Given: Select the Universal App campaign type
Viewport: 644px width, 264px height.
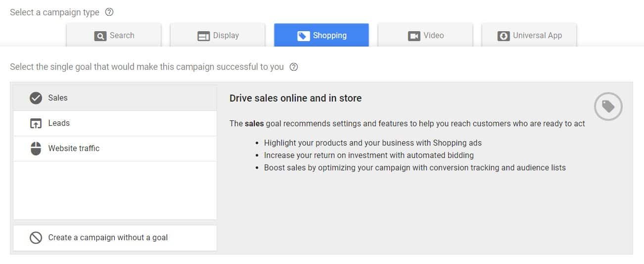Looking at the screenshot, I should pyautogui.click(x=529, y=35).
